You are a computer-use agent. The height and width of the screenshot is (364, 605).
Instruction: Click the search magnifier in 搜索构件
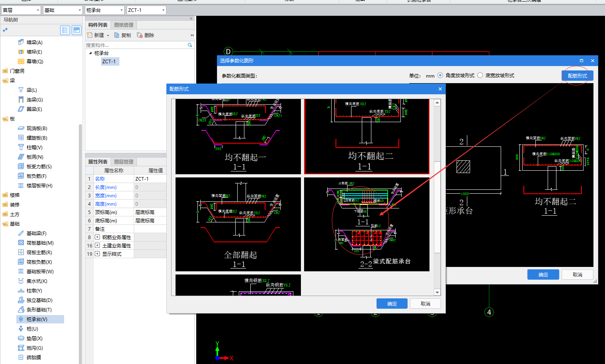tap(190, 45)
